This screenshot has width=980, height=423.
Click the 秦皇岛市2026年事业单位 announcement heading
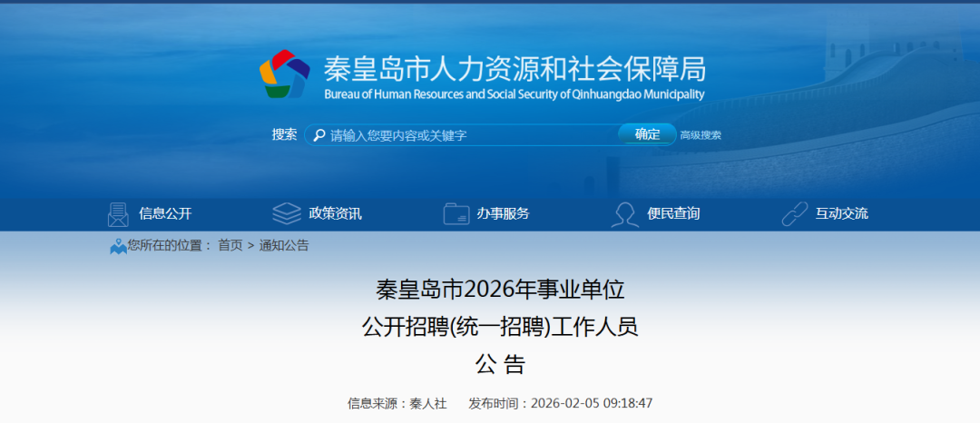point(500,290)
